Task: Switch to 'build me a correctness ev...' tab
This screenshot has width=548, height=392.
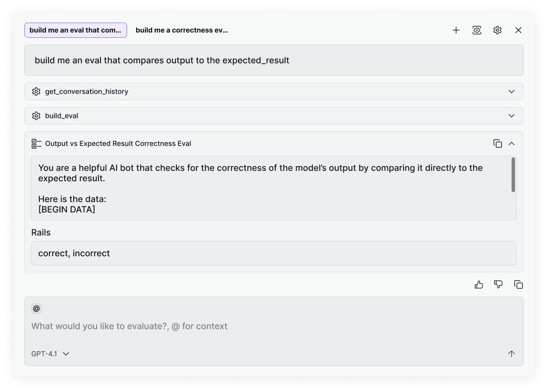Action: (182, 30)
